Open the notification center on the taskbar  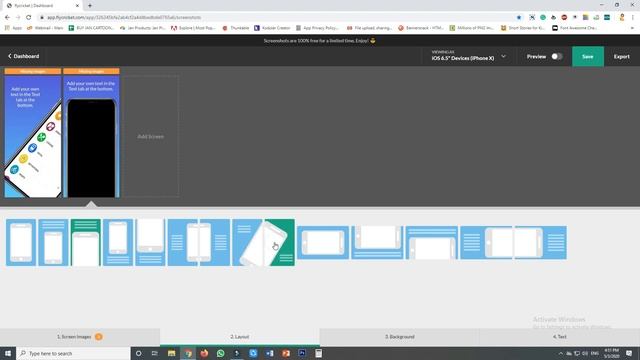click(629, 353)
